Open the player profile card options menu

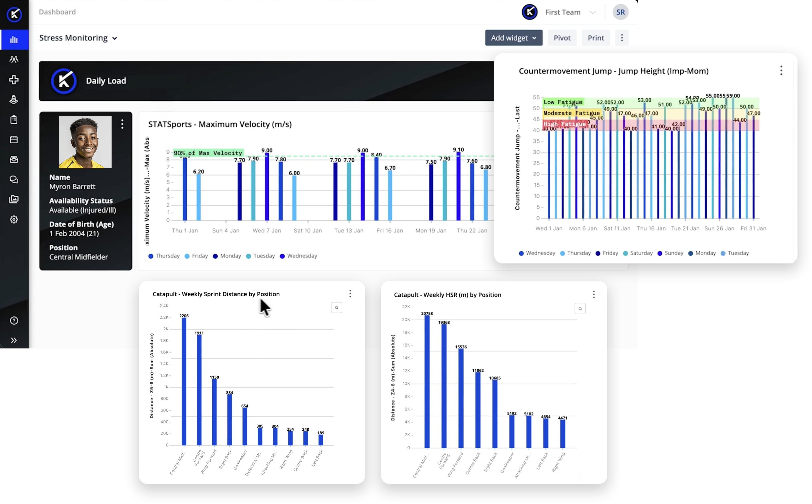122,124
